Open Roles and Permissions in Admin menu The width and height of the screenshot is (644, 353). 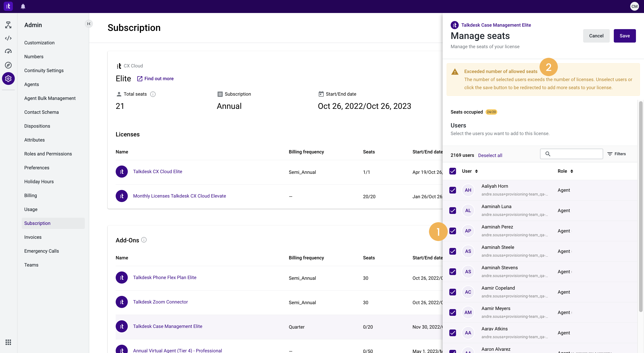[48, 154]
